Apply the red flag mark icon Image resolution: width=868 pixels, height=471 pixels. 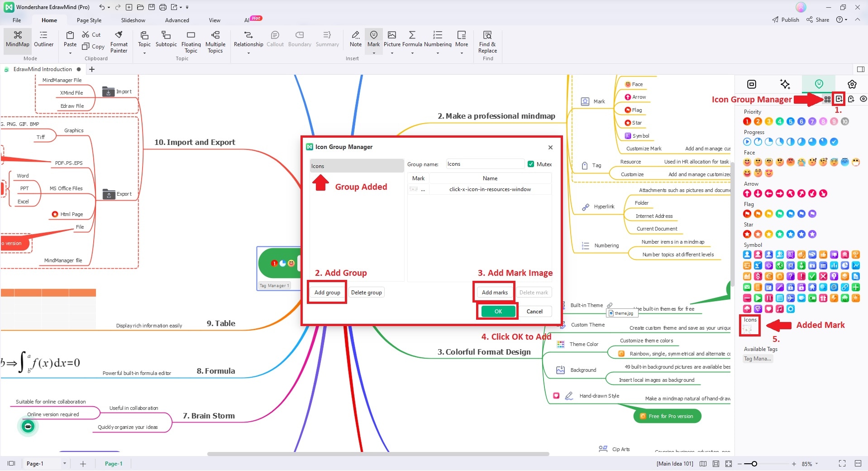point(747,214)
